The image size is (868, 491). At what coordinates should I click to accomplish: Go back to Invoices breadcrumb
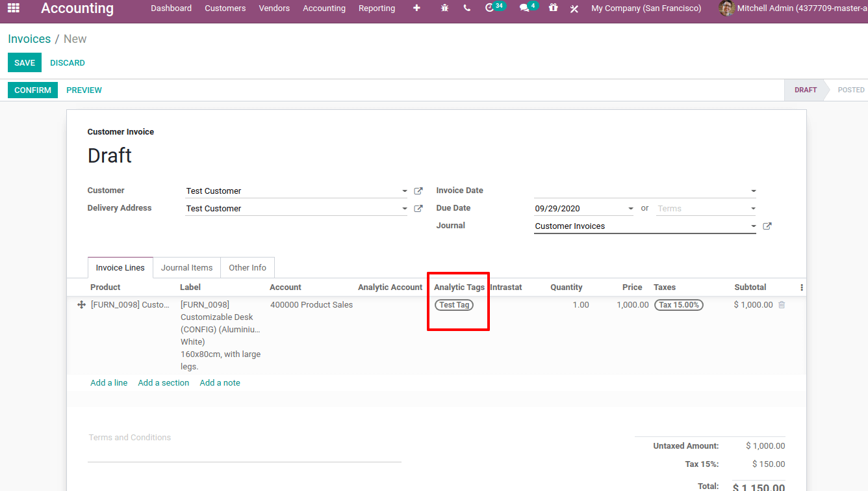point(29,39)
